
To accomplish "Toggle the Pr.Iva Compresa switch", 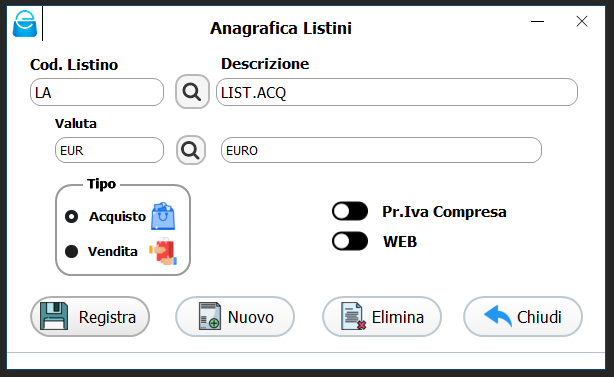I will pyautogui.click(x=350, y=212).
